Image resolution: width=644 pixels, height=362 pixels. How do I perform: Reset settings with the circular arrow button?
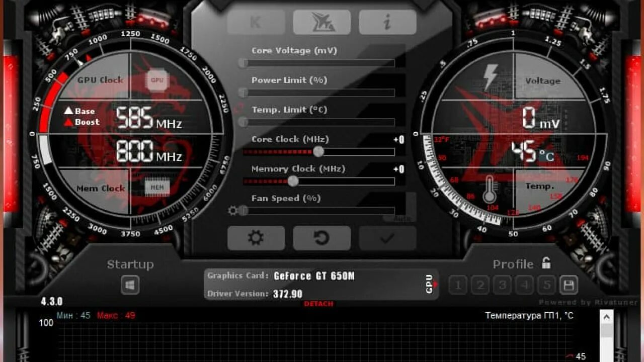pyautogui.click(x=322, y=238)
